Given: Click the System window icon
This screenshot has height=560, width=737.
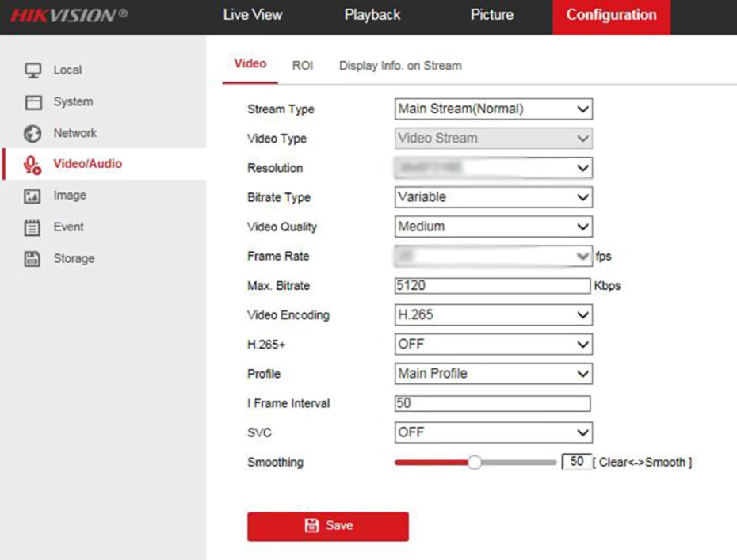Looking at the screenshot, I should 33,102.
